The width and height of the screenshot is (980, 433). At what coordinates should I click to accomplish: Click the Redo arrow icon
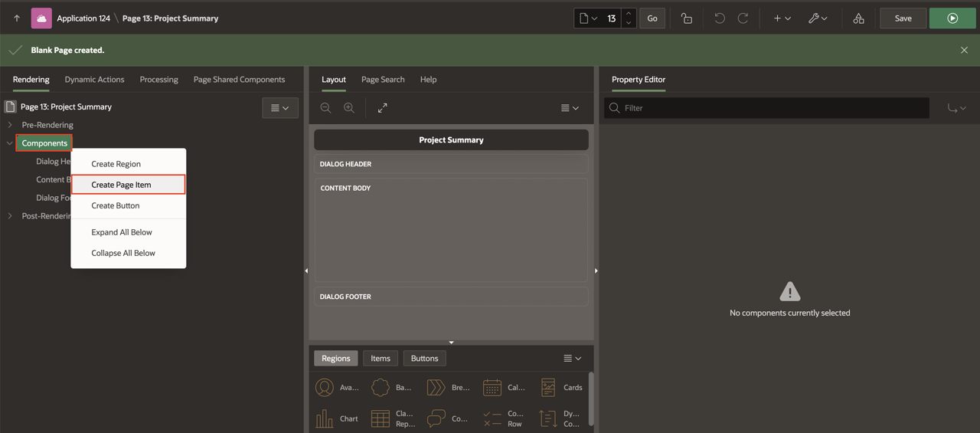743,18
